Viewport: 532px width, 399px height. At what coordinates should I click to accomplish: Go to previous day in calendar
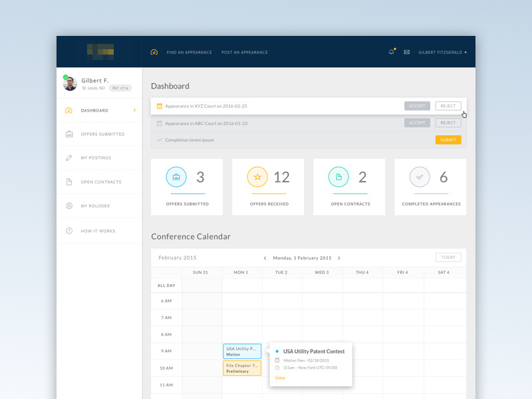coord(265,258)
